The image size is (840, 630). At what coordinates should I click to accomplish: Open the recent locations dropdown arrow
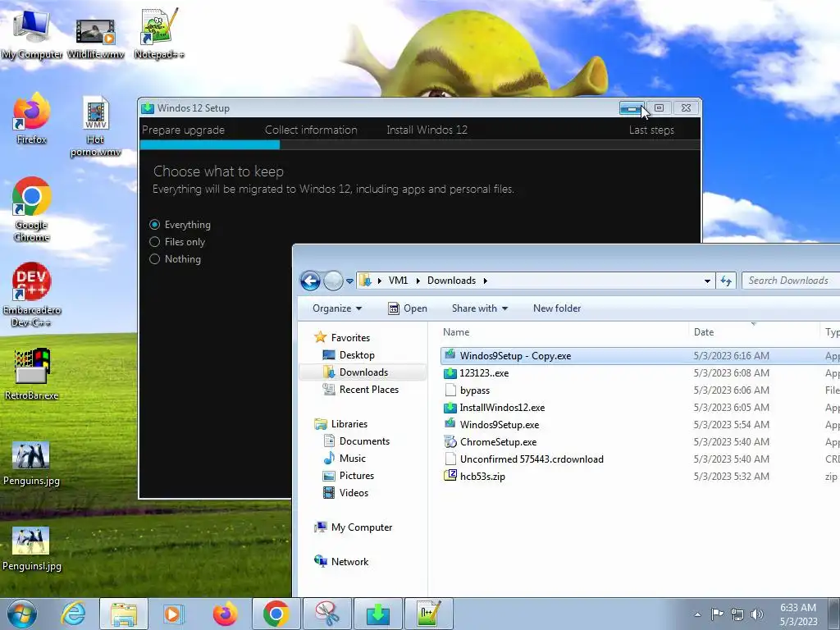click(x=349, y=281)
